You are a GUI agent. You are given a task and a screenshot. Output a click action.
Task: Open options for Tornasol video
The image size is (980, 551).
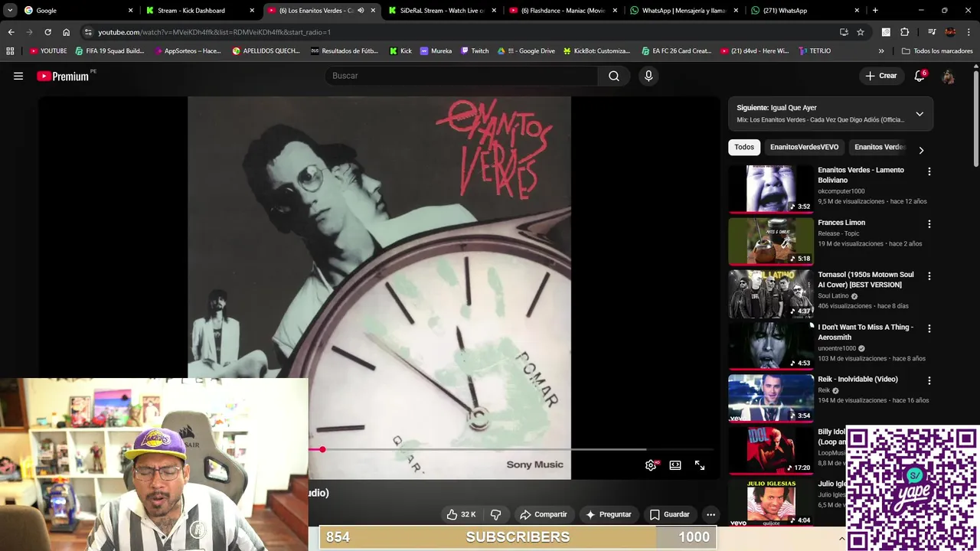929,276
